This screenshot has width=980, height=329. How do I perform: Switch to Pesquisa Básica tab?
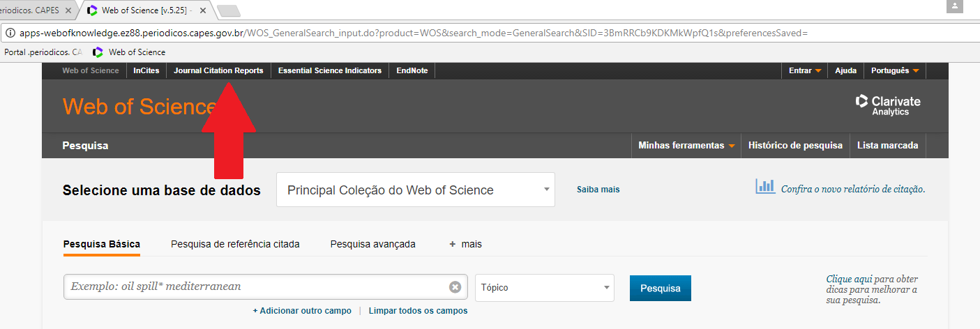click(x=102, y=244)
